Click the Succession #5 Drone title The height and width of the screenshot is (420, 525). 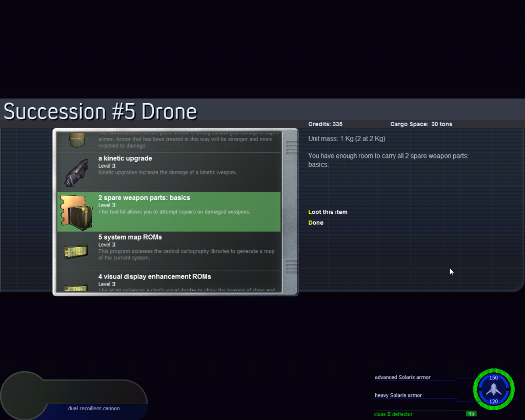pyautogui.click(x=100, y=111)
